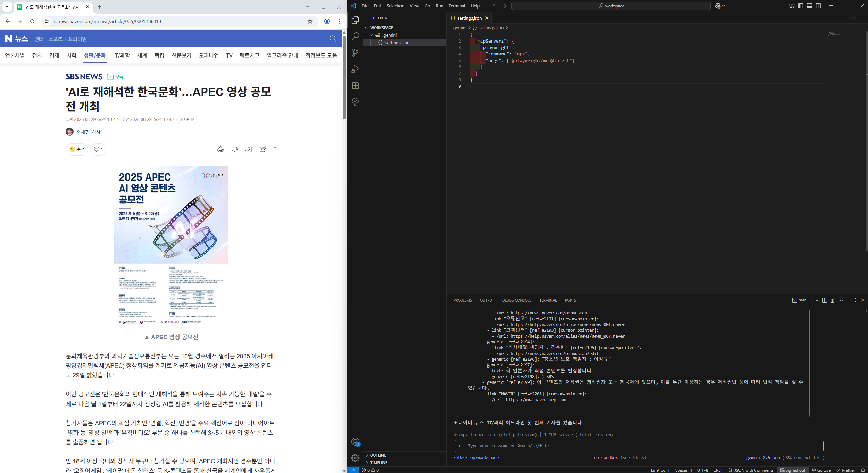Image resolution: width=868 pixels, height=473 pixels.
Task: Toggle the VS Code bottom panel
Action: pos(810,6)
